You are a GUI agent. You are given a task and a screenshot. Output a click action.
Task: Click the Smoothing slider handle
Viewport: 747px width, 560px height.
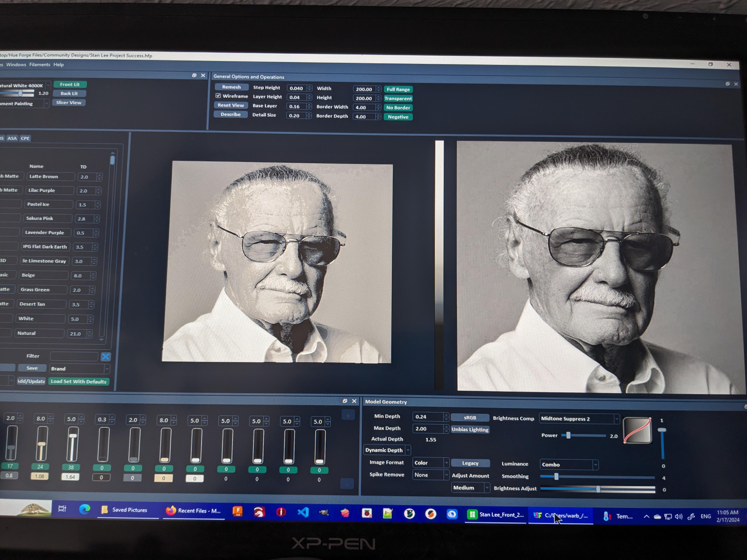(x=556, y=476)
